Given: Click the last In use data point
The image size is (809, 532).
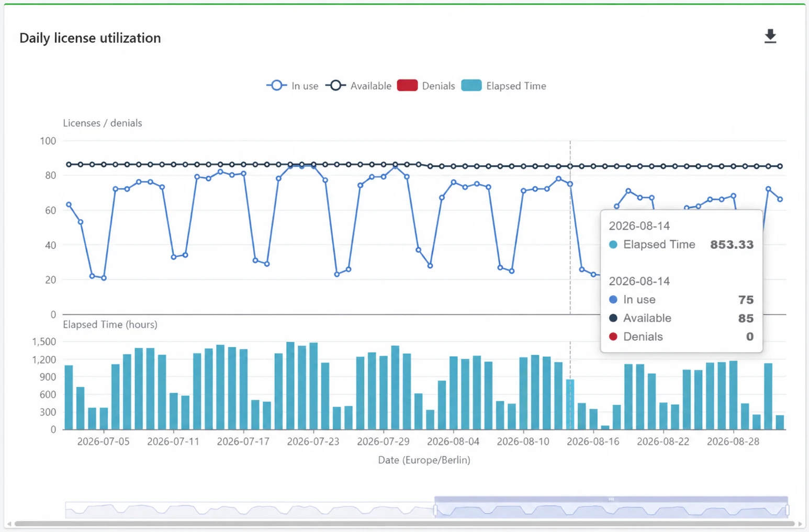Looking at the screenshot, I should (x=780, y=199).
